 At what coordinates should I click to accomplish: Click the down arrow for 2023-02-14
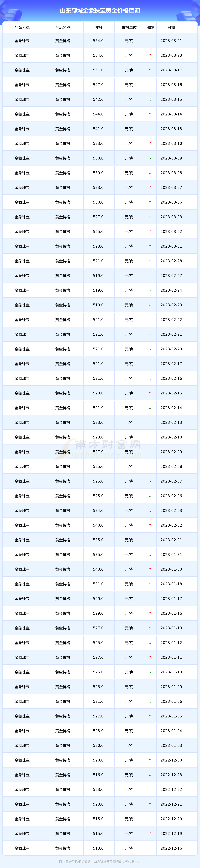coord(150,408)
